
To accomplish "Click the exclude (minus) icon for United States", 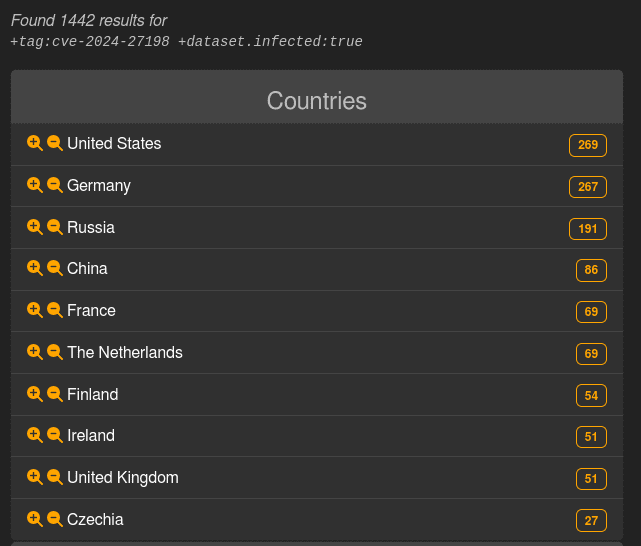I will (54, 143).
